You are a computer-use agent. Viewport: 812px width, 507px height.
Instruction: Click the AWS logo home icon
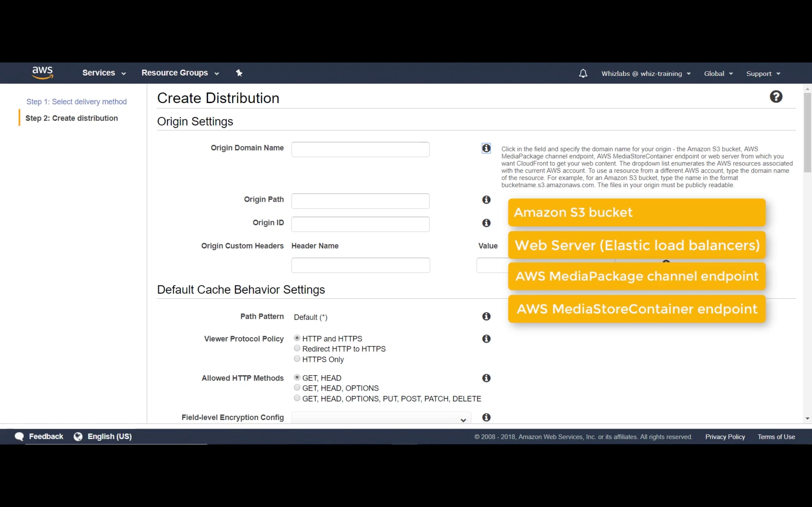[x=42, y=73]
